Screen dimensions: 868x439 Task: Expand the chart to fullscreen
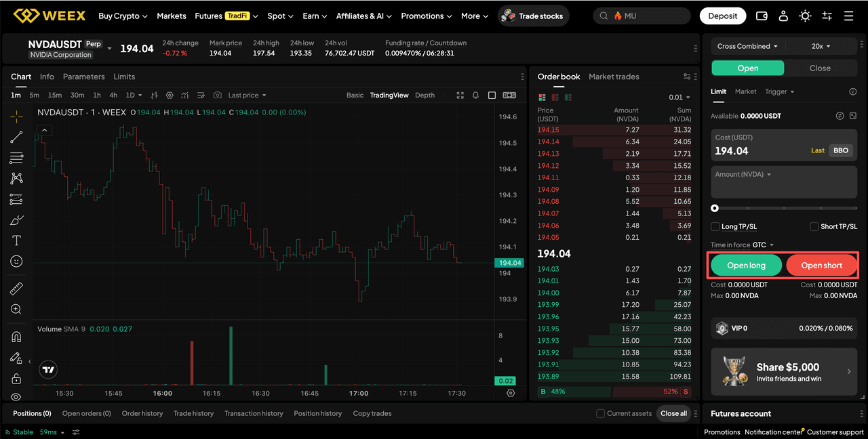tap(460, 96)
